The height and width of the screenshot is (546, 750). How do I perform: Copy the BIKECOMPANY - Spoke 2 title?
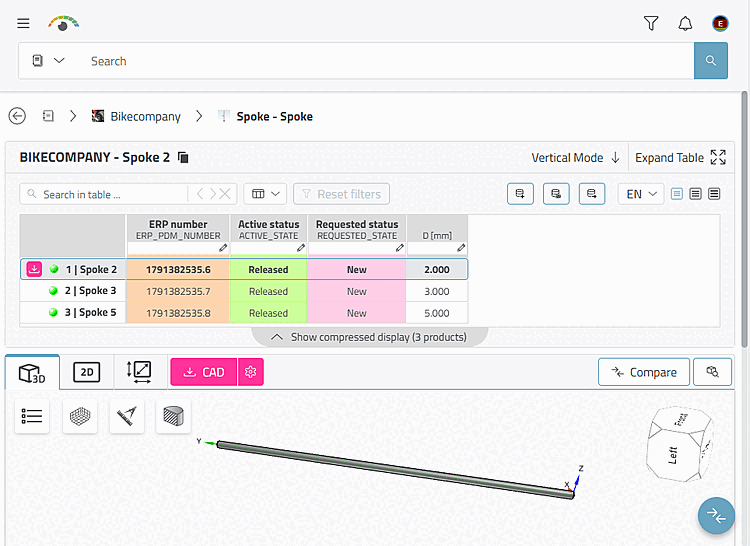(183, 157)
